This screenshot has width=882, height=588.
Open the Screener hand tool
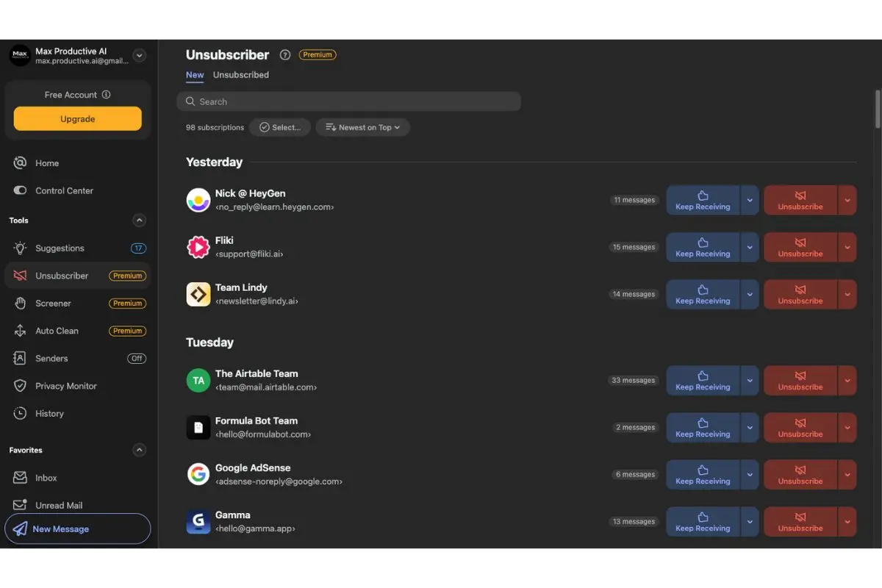[x=77, y=303]
